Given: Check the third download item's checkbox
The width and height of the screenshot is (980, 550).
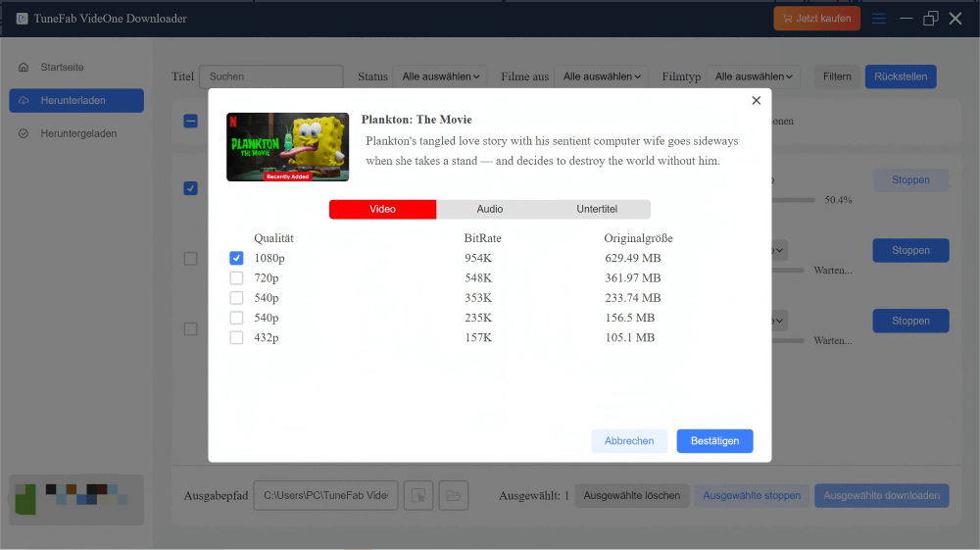Looking at the screenshot, I should coord(191,328).
